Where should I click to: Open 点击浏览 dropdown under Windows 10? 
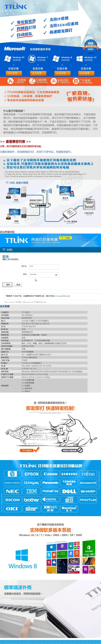[86, 73]
